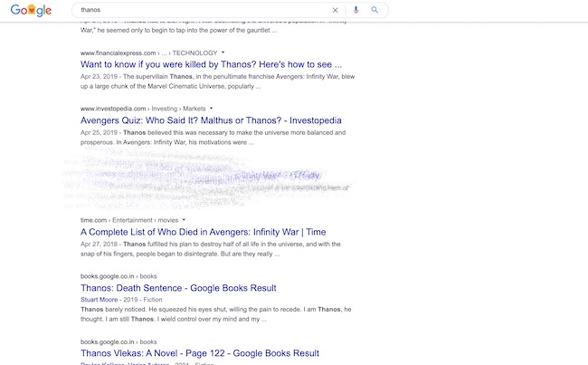This screenshot has height=365, width=588.
Task: Start voice search with the microphone icon
Action: point(356,10)
